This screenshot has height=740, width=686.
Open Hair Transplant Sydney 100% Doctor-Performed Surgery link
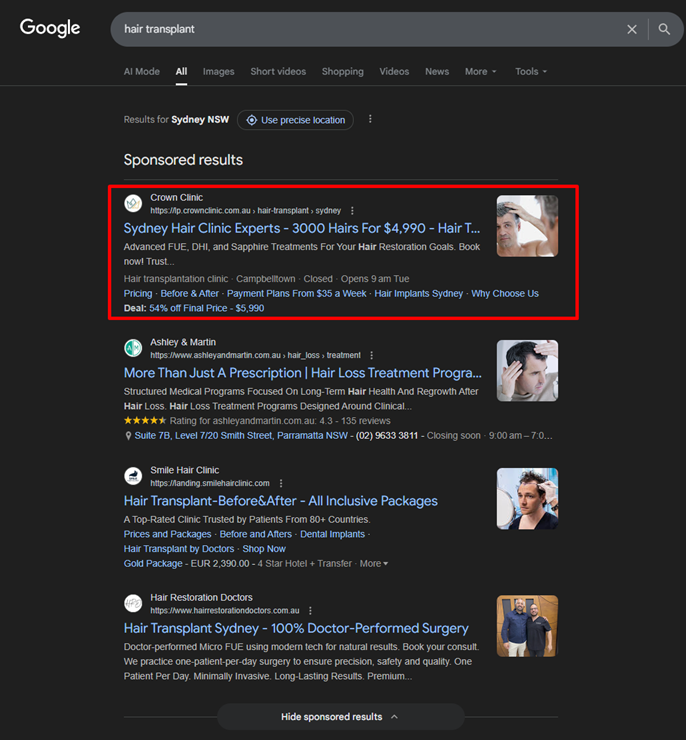pyautogui.click(x=296, y=628)
